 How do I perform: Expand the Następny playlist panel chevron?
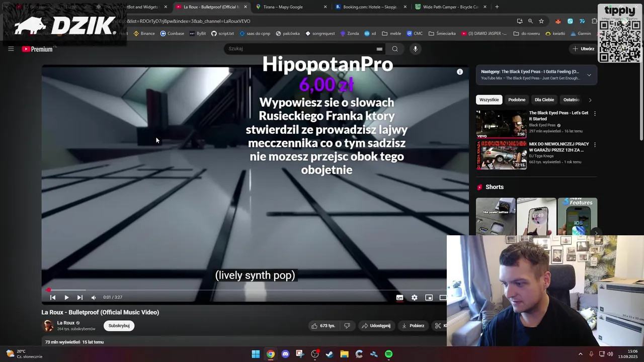589,75
